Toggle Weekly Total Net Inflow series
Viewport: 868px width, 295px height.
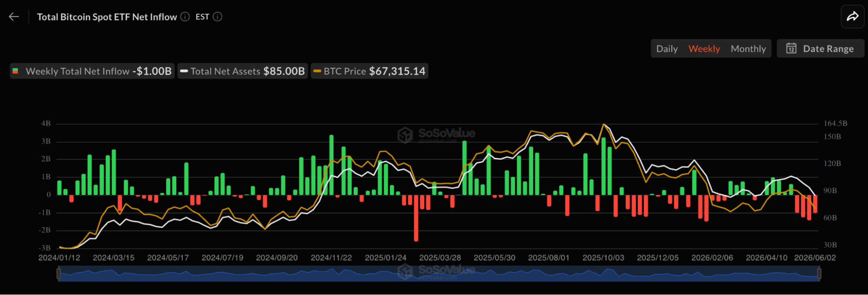click(x=92, y=71)
